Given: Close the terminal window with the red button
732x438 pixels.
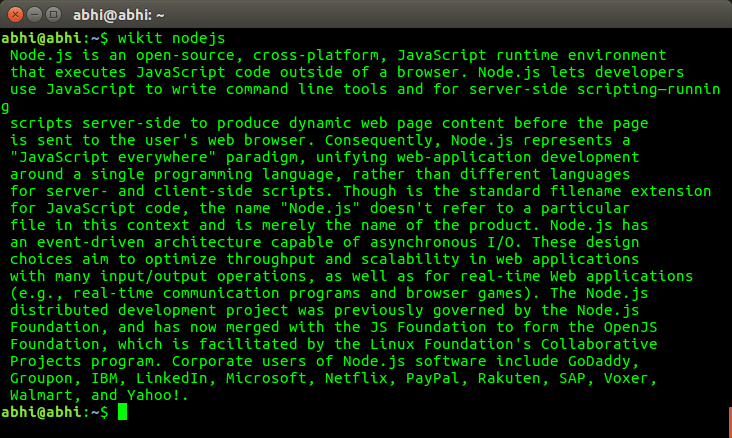Looking at the screenshot, I should pos(15,15).
